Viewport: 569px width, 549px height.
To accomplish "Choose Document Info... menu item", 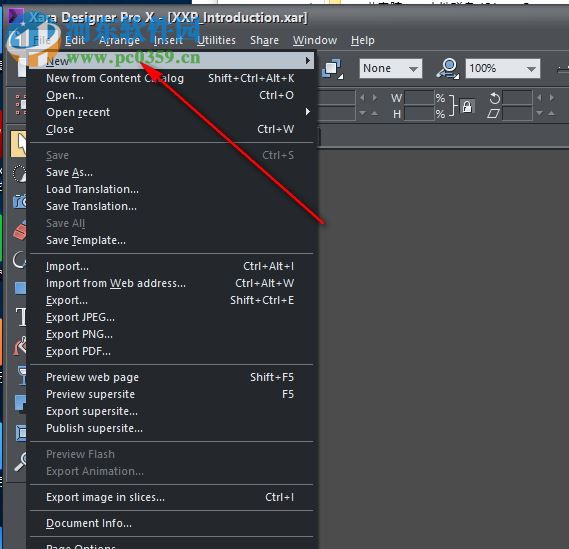I will pos(171,523).
